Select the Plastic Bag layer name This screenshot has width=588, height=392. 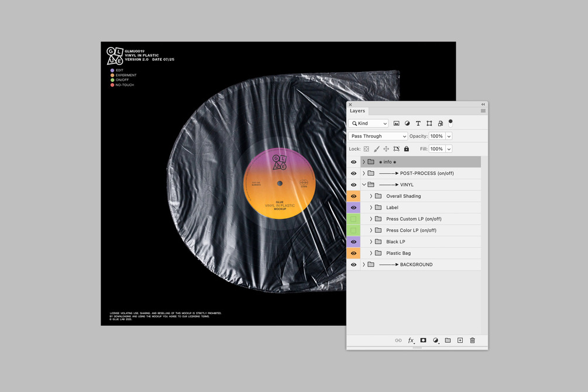point(398,253)
